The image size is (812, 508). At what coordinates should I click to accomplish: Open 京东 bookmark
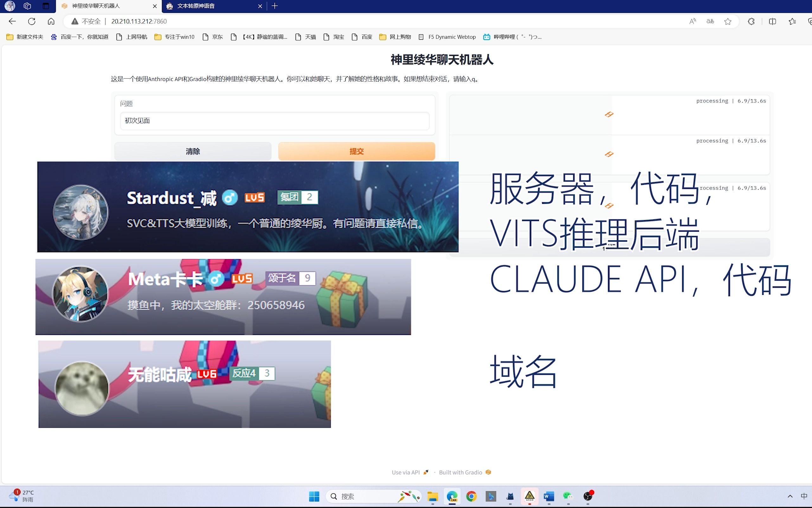[x=213, y=37]
